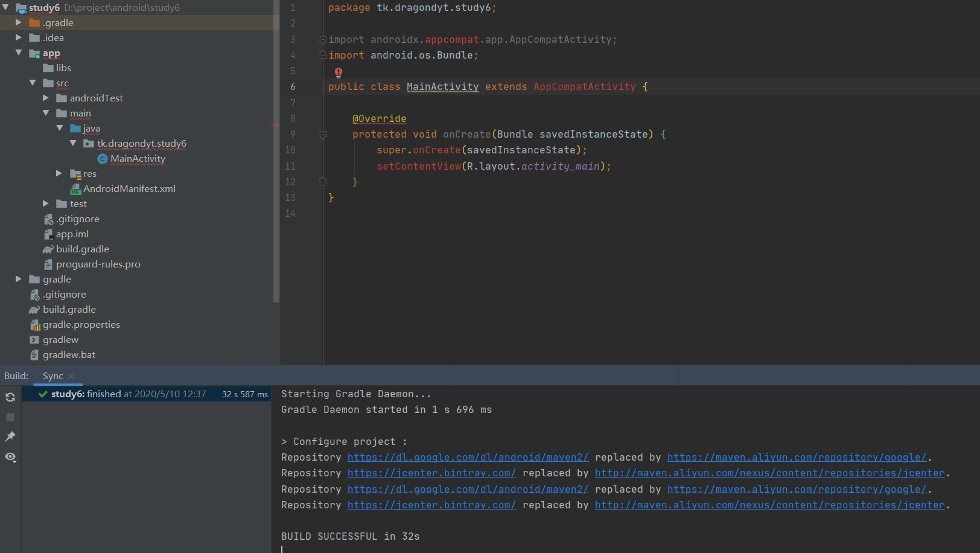Screen dimensions: 980x553
Task: Click the sync/rerun icon in Build panel
Action: point(10,397)
